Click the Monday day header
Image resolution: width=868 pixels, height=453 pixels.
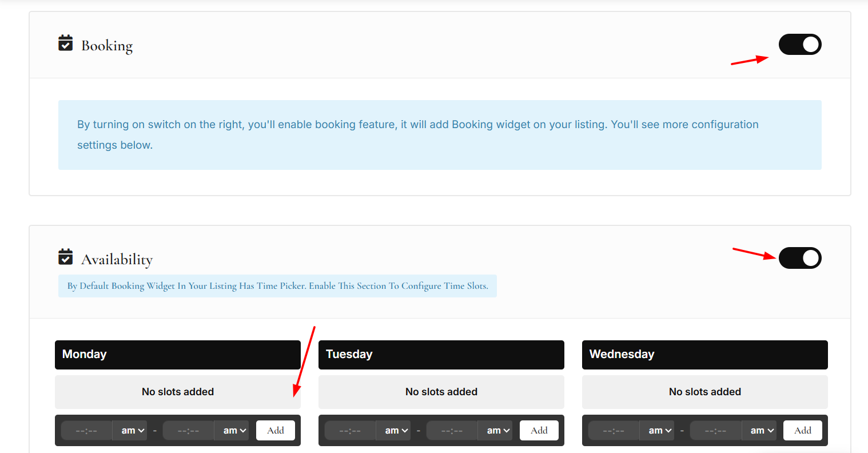pos(178,355)
